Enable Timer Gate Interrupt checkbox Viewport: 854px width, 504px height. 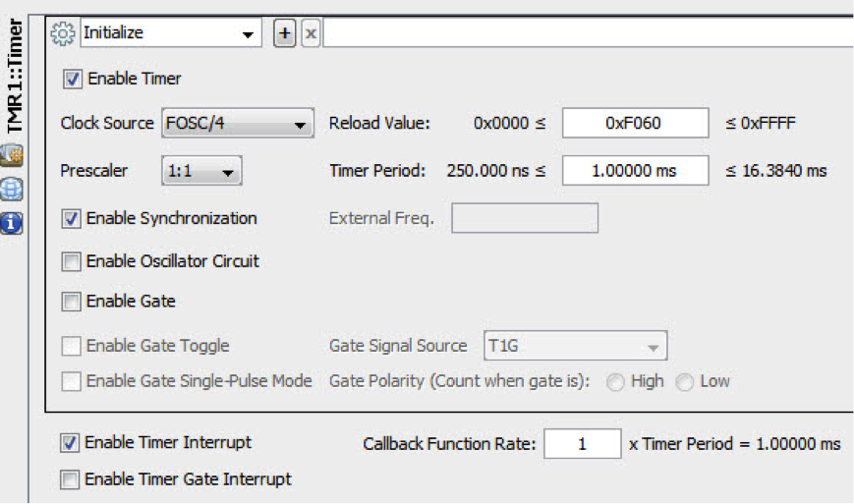(70, 479)
